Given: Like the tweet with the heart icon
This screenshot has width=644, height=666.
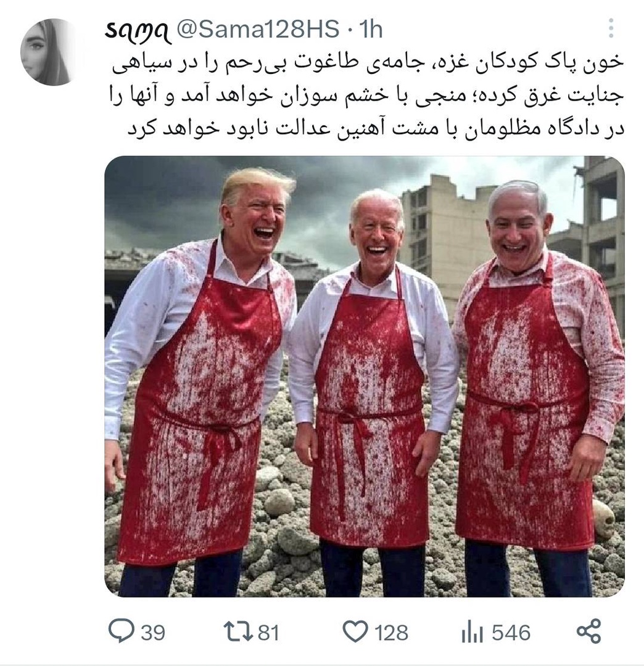Looking at the screenshot, I should tap(355, 631).
